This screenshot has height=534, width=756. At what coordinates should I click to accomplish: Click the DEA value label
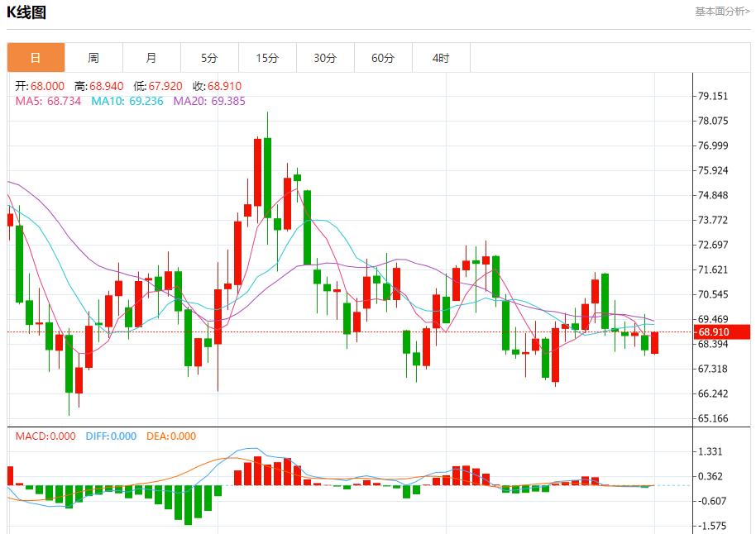171,436
